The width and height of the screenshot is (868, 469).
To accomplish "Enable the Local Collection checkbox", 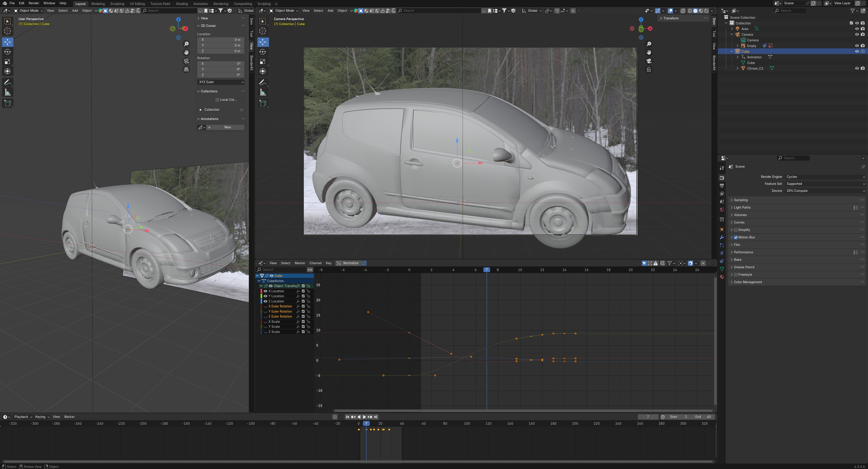I will [217, 100].
